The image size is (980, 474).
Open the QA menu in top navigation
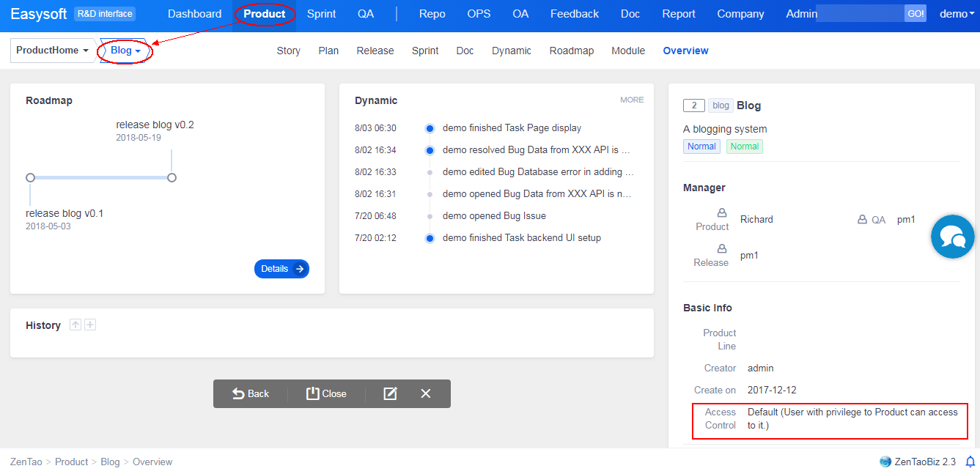(x=366, y=14)
